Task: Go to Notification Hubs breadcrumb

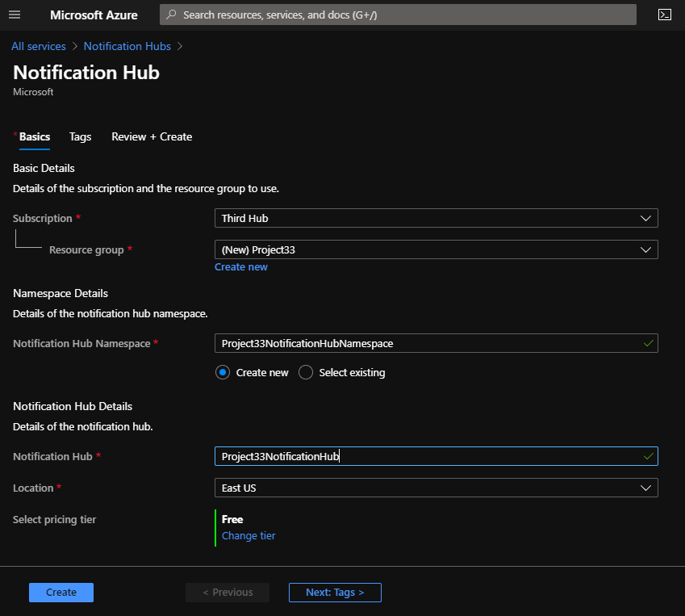Action: click(127, 46)
